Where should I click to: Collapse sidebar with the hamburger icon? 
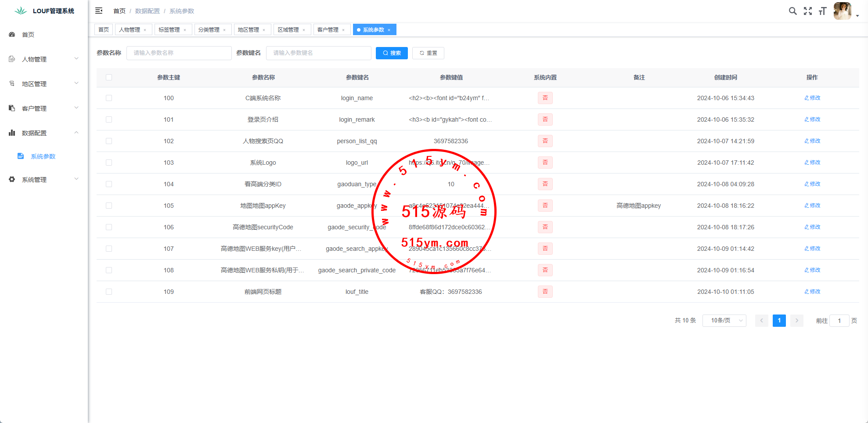tap(99, 11)
